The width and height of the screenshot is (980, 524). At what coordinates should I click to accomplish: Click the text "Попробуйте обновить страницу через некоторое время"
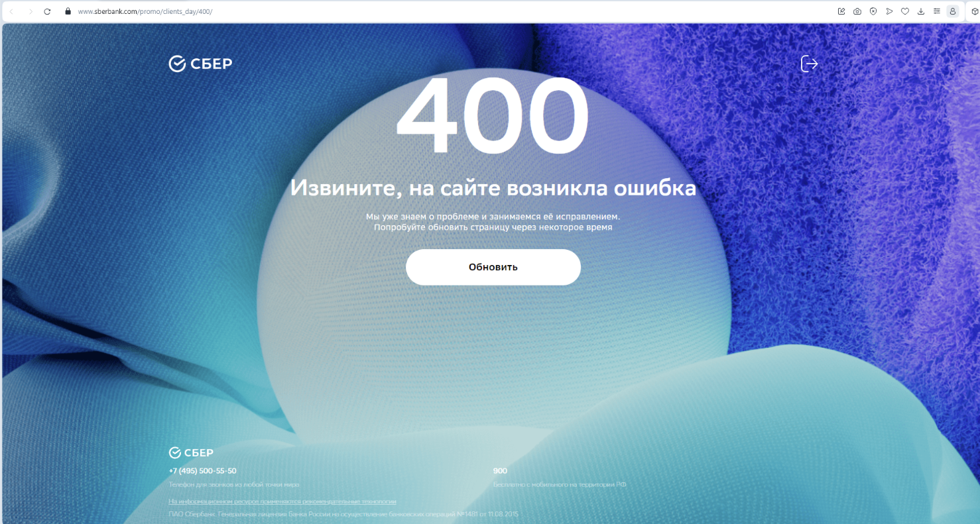tap(493, 227)
